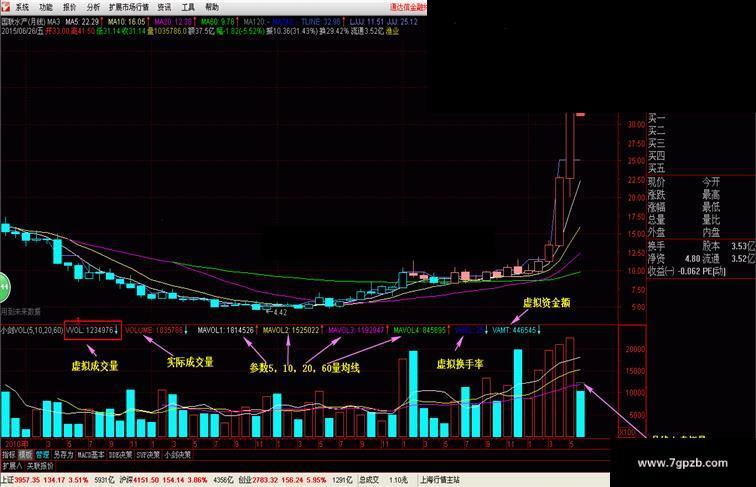Click the 20000 volume axis label
The height and width of the screenshot is (487, 756).
point(635,350)
